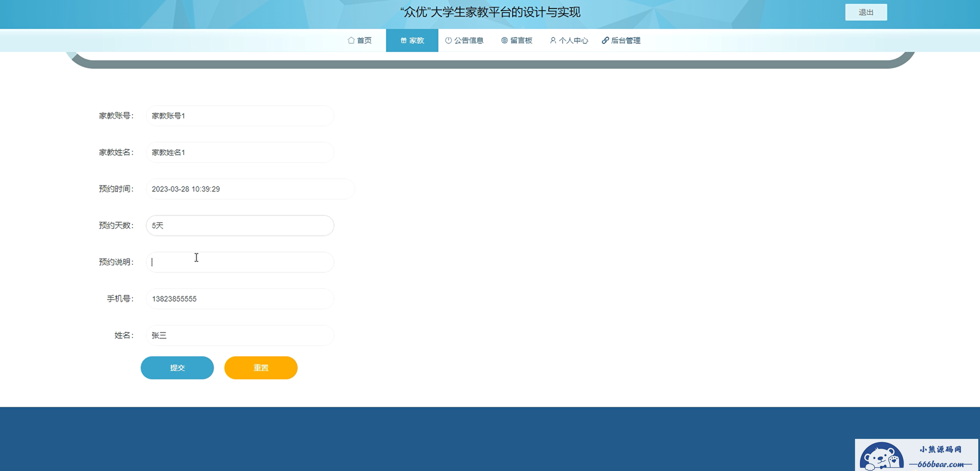Image resolution: width=980 pixels, height=471 pixels.
Task: Select the 手机号 input field
Action: (240, 299)
